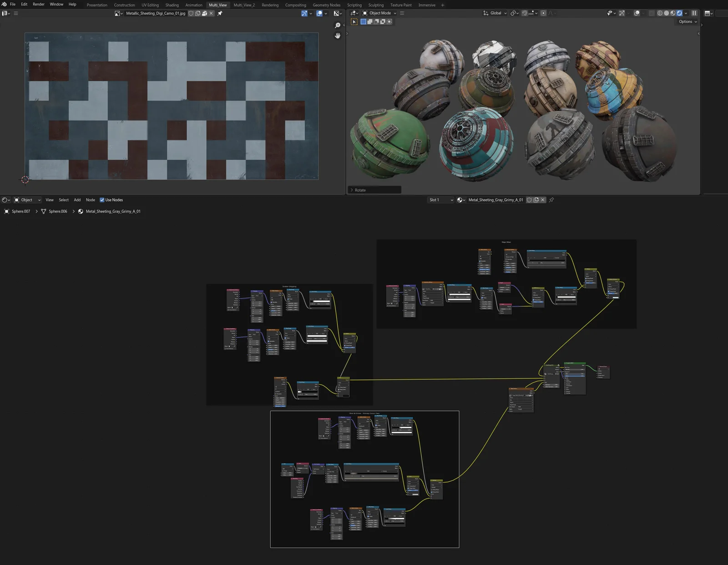Click the color ramp gradient in the Edge Wear frame
This screenshot has height=565, width=728.
pos(546,260)
